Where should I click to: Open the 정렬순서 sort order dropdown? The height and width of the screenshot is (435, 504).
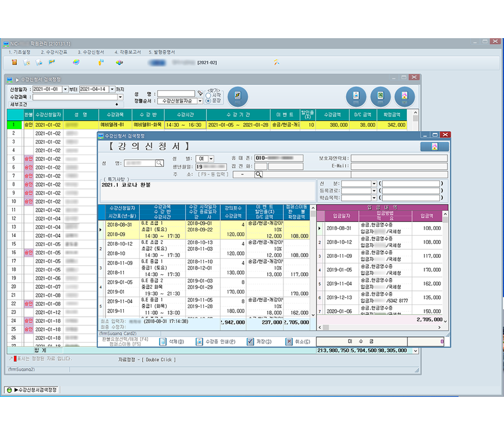point(200,101)
